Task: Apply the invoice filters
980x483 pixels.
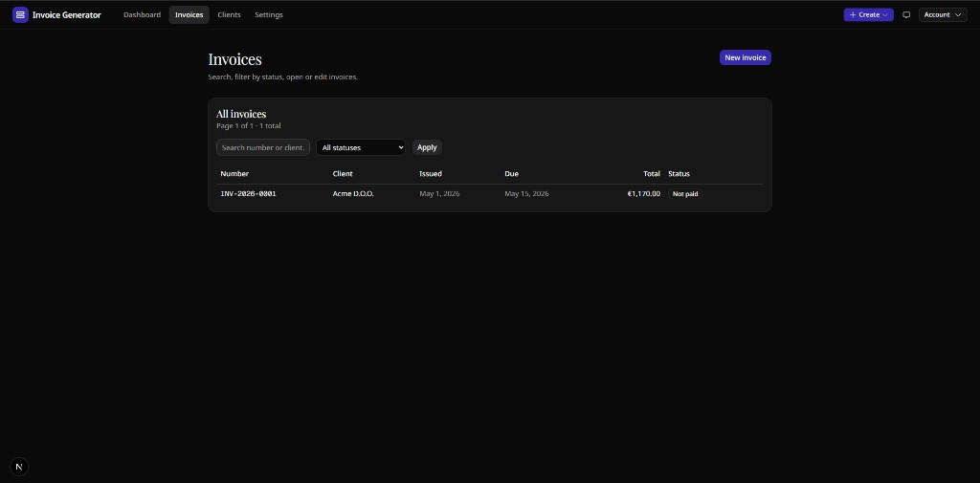Action: (x=427, y=147)
